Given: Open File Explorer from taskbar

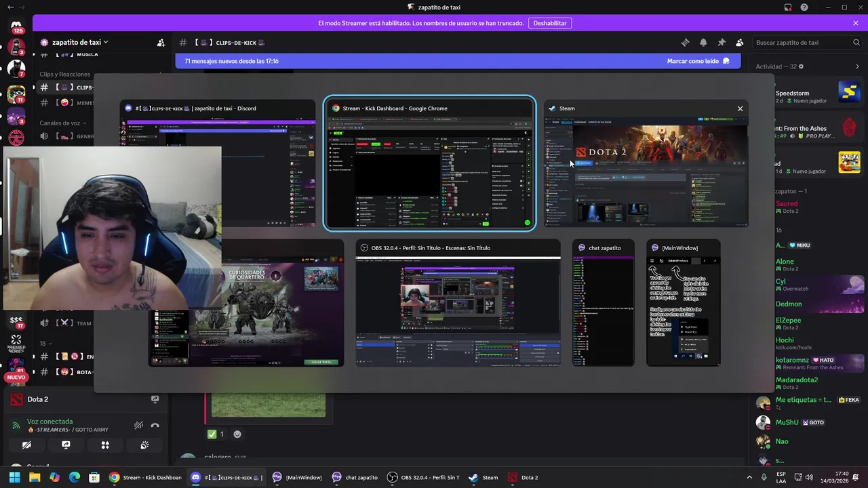Looking at the screenshot, I should [x=35, y=477].
